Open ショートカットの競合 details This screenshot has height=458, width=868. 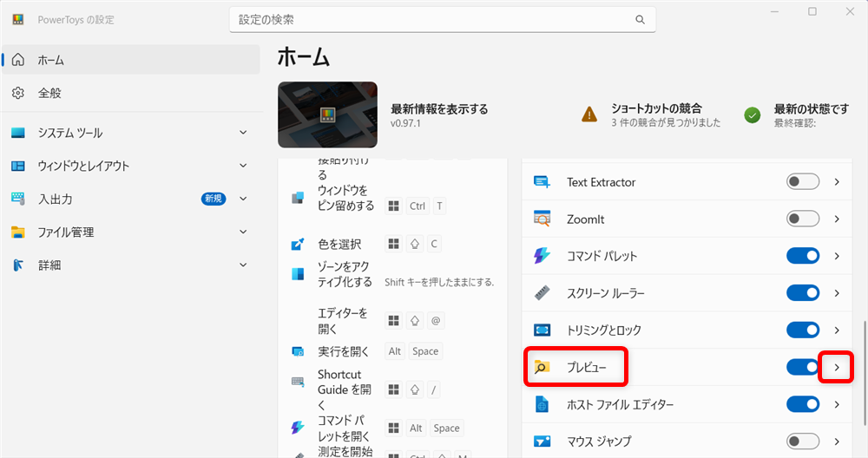(656, 108)
